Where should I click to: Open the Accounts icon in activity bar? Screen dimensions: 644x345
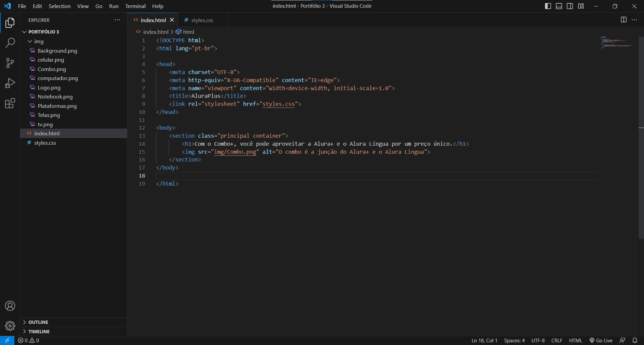pyautogui.click(x=10, y=306)
